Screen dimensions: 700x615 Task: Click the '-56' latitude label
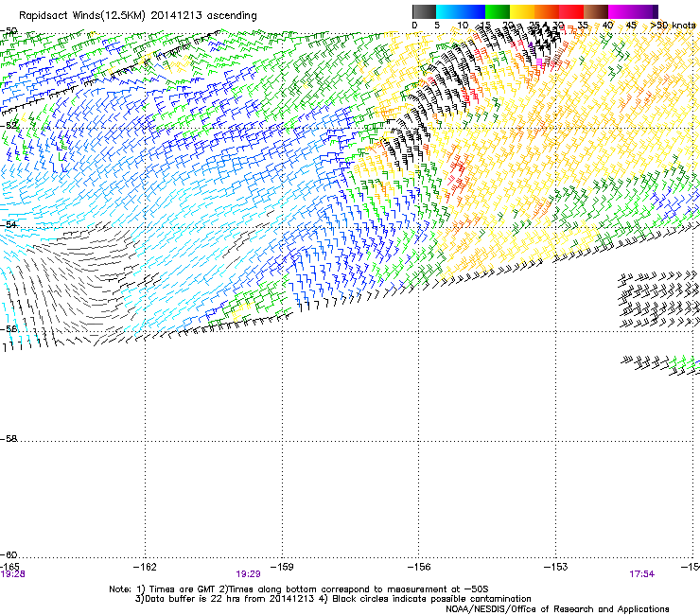click(x=9, y=328)
